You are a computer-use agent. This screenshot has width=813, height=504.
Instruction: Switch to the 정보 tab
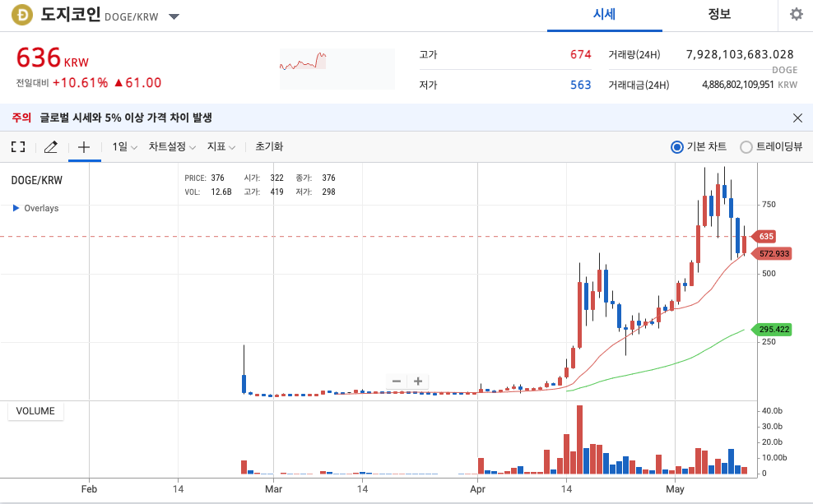click(x=719, y=15)
